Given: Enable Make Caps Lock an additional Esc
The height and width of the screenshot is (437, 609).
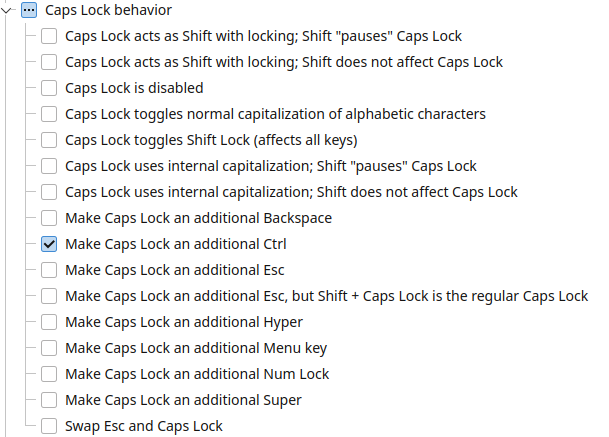Looking at the screenshot, I should click(49, 270).
